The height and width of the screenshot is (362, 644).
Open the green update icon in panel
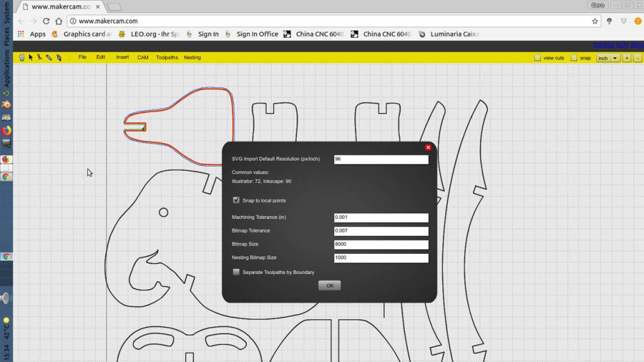click(x=6, y=93)
